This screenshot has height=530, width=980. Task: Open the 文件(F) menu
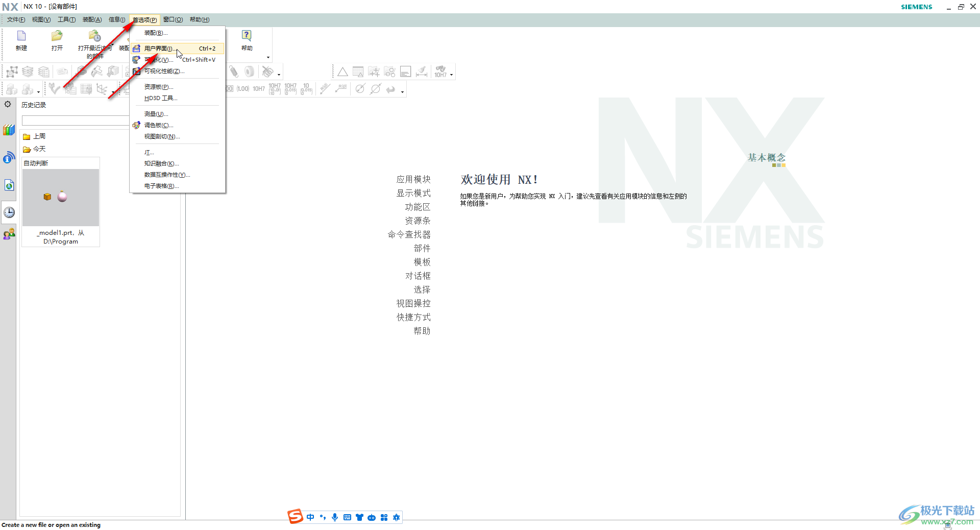point(16,19)
